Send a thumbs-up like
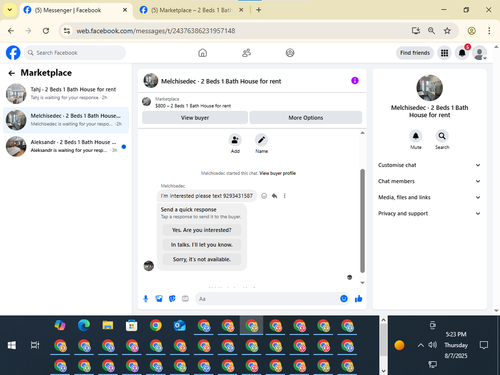Screen dimensions: 500x375 pyautogui.click(x=359, y=299)
